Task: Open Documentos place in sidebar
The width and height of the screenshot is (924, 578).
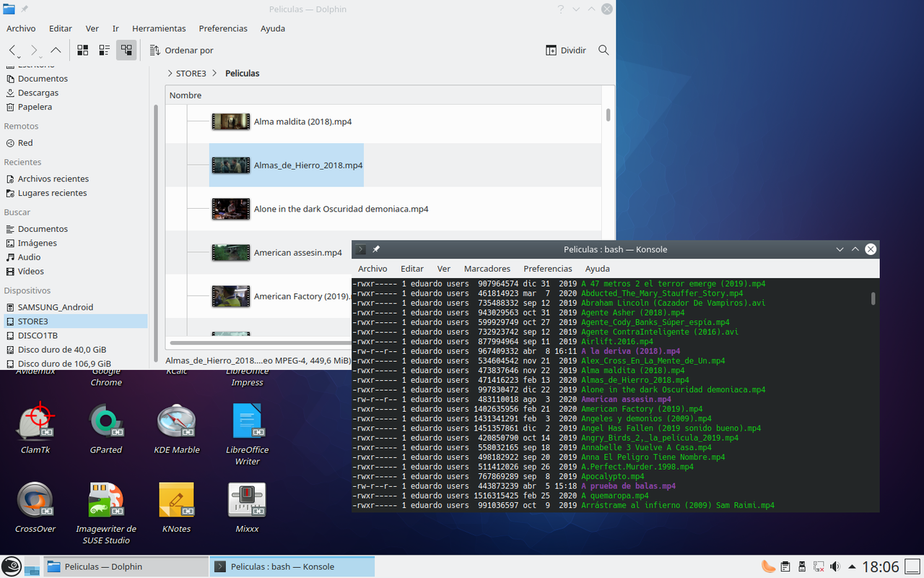Action: [43, 78]
